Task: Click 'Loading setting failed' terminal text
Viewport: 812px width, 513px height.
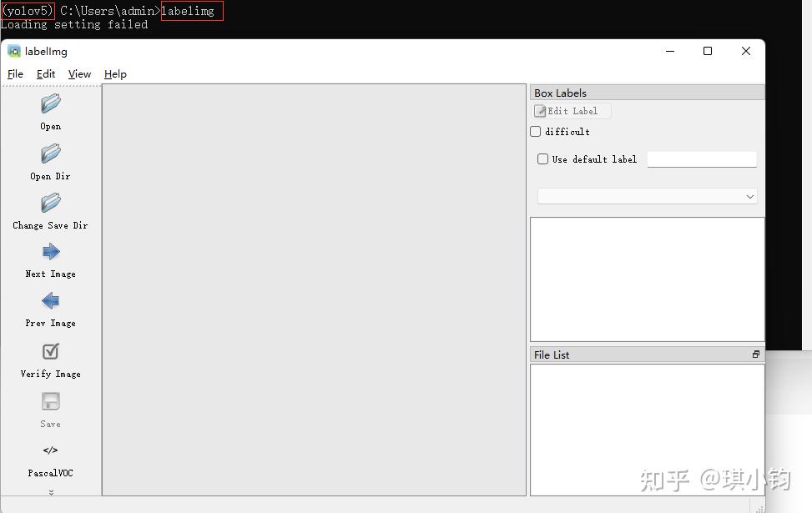Action: click(x=74, y=24)
